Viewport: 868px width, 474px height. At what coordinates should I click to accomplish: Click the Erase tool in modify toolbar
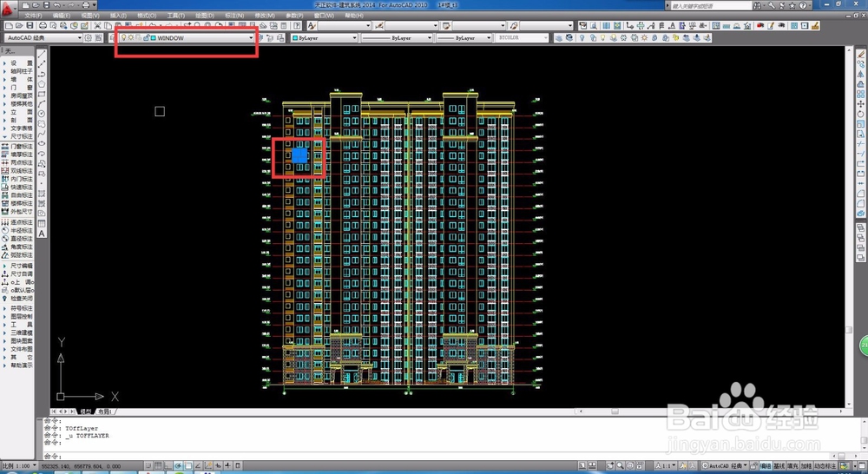pyautogui.click(x=861, y=55)
